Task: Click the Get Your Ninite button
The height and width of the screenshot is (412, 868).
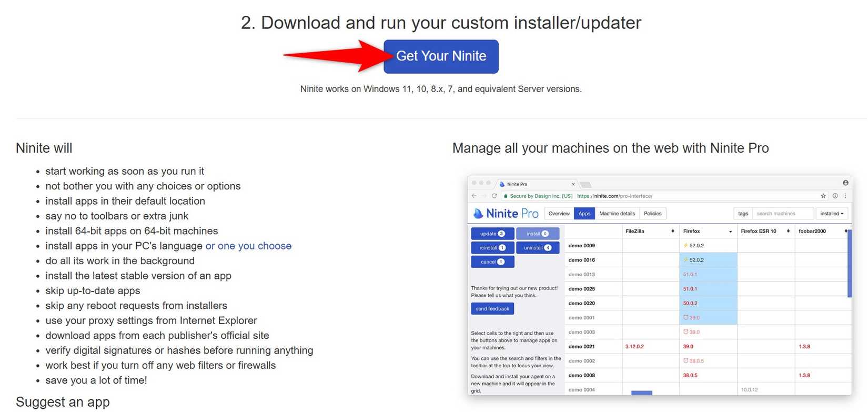Action: [x=441, y=56]
